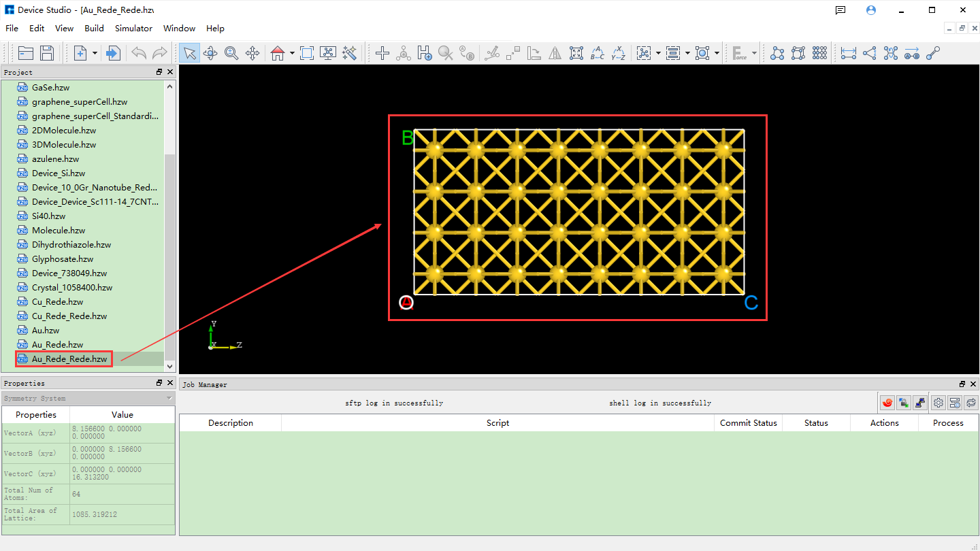The width and height of the screenshot is (980, 551).
Task: Choose the zoom magnifier tool
Action: 231,53
